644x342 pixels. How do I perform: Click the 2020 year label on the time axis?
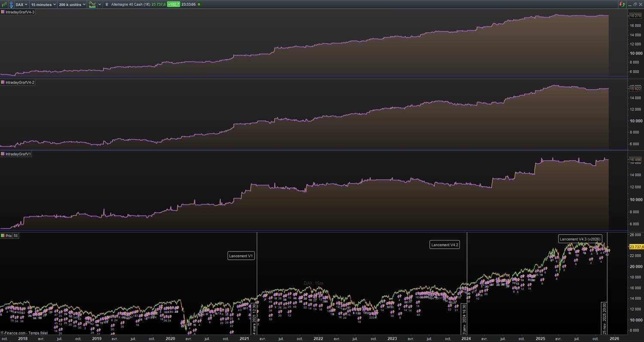(x=170, y=339)
